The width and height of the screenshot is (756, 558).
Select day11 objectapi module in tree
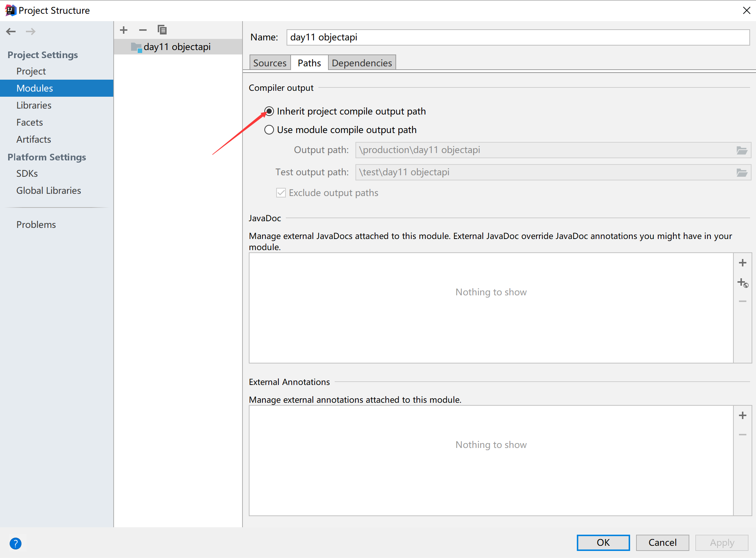177,47
